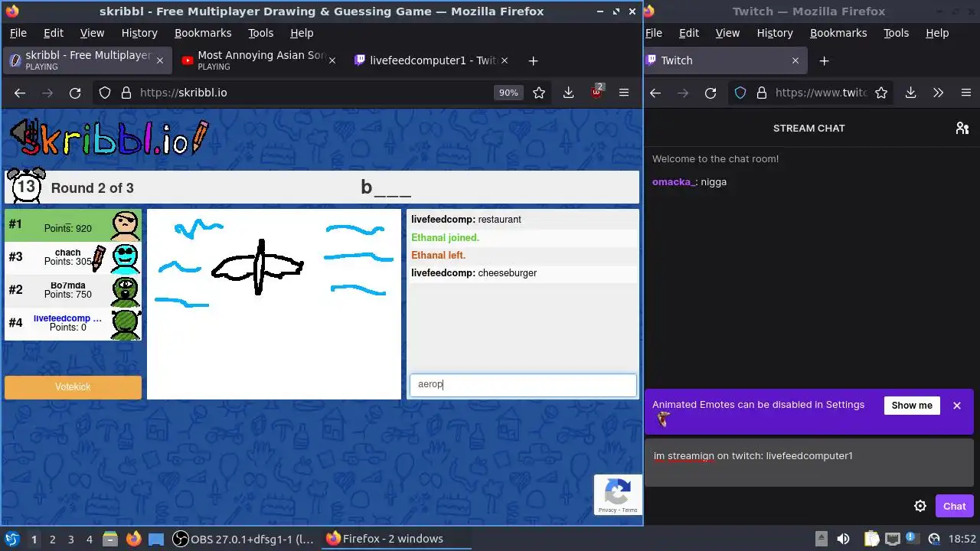Click the Twitch chat message box

809,463
